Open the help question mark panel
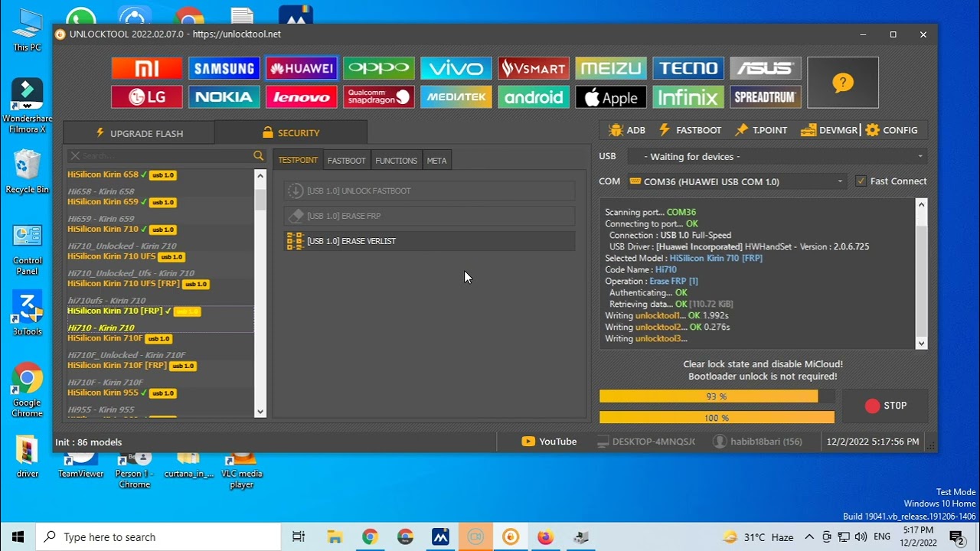The width and height of the screenshot is (980, 551). 843,83
